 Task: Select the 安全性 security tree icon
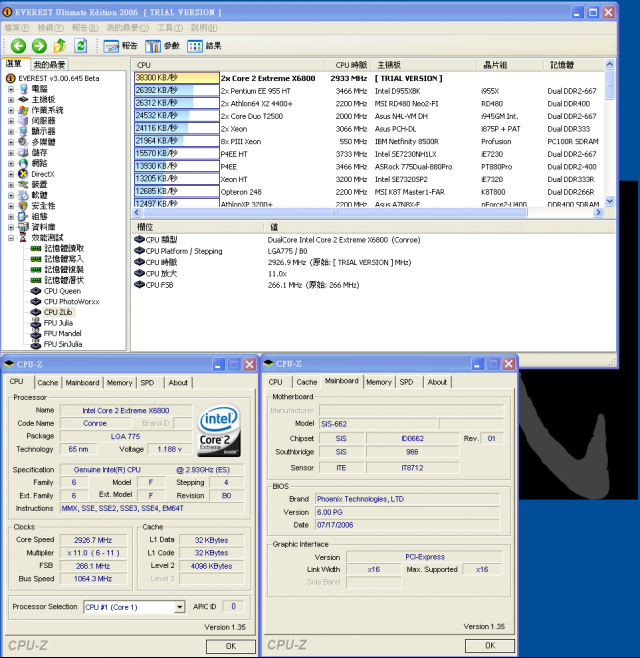[24, 206]
